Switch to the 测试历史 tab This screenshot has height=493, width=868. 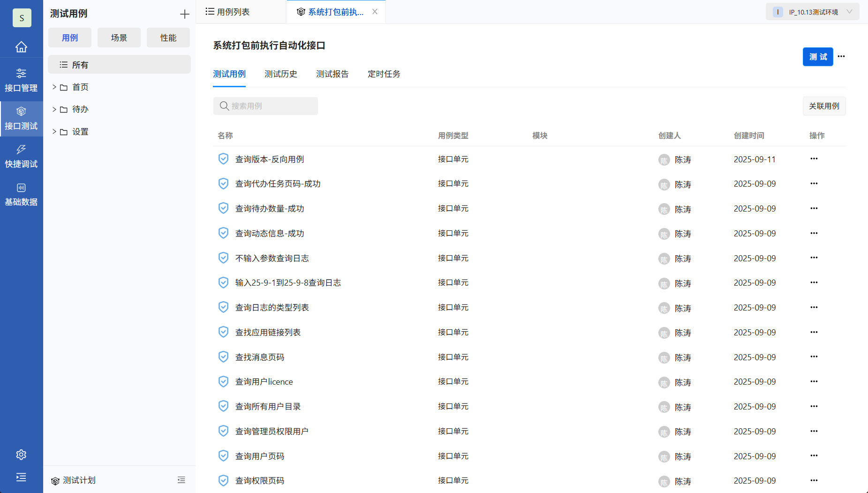tap(280, 74)
